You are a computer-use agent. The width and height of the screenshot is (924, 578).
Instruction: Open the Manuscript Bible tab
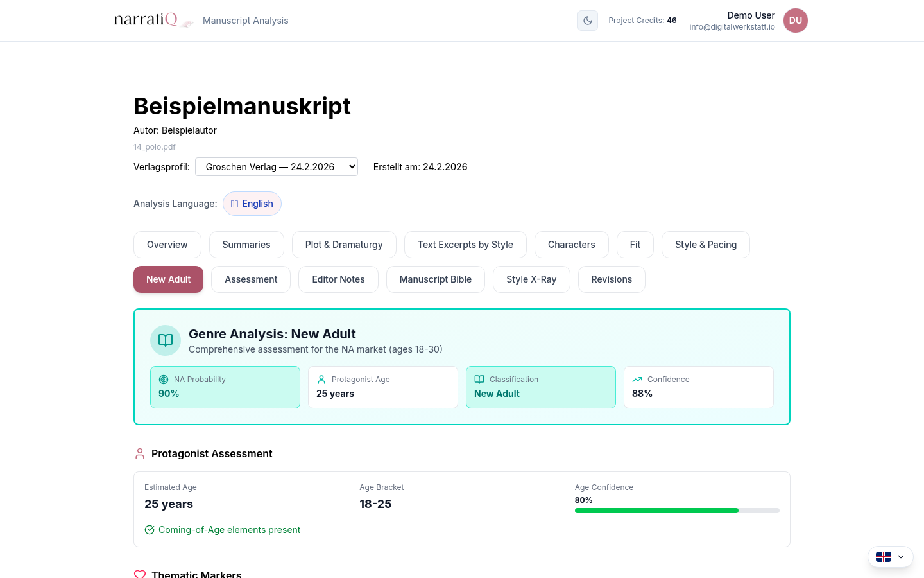click(435, 279)
